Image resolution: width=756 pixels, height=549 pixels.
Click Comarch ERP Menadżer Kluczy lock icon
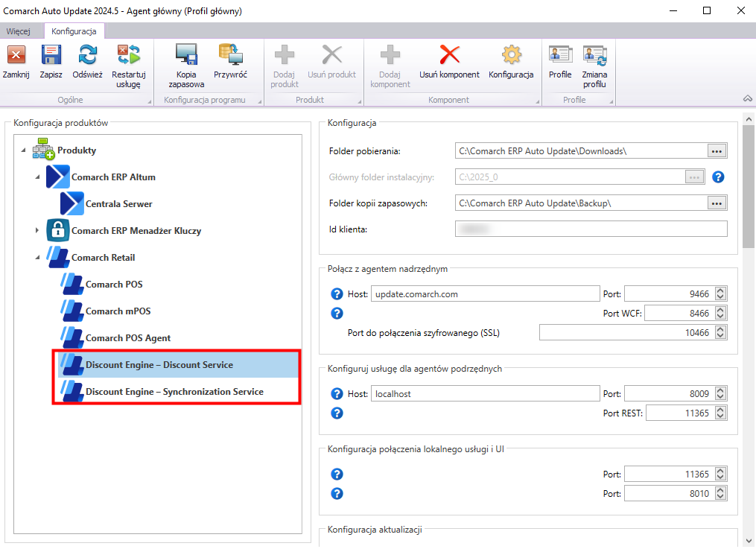tap(58, 230)
